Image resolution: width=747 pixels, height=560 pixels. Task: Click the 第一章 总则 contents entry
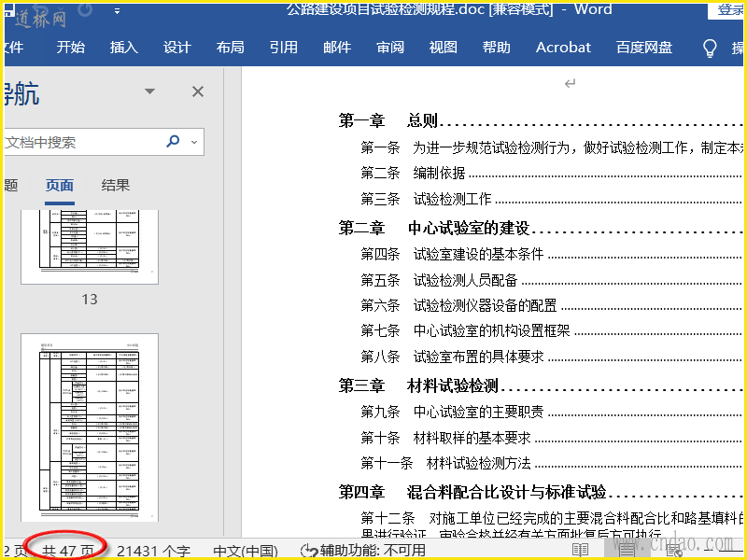[541, 120]
